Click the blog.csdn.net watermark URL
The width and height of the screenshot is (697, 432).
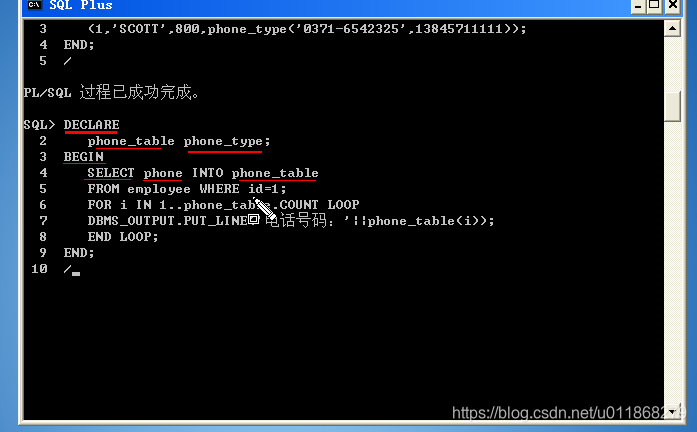coord(566,413)
